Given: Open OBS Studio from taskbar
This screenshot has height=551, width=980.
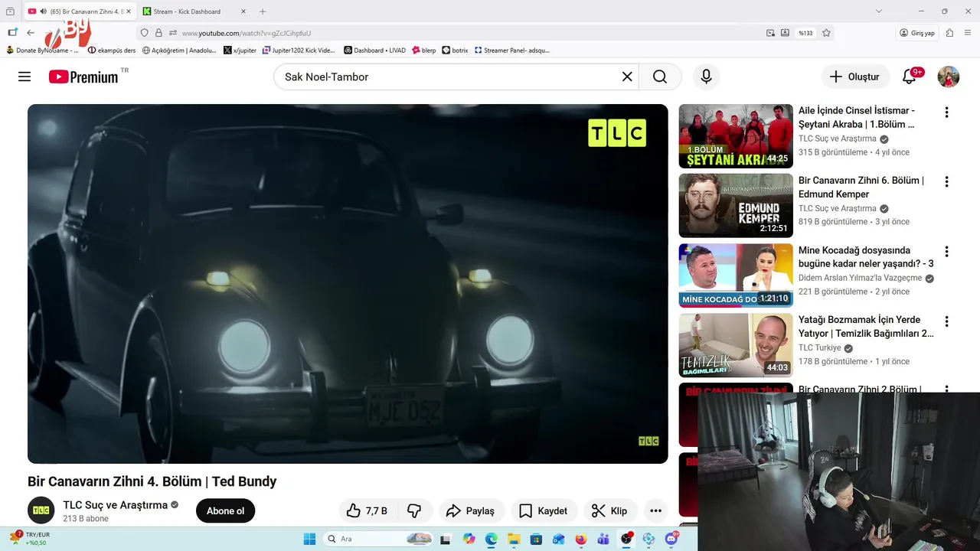Looking at the screenshot, I should [626, 539].
